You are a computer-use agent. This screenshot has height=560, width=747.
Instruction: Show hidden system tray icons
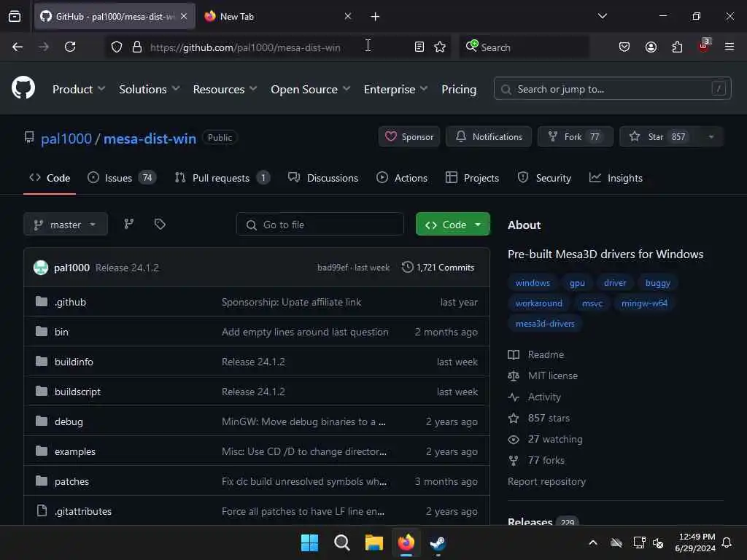pyautogui.click(x=593, y=542)
